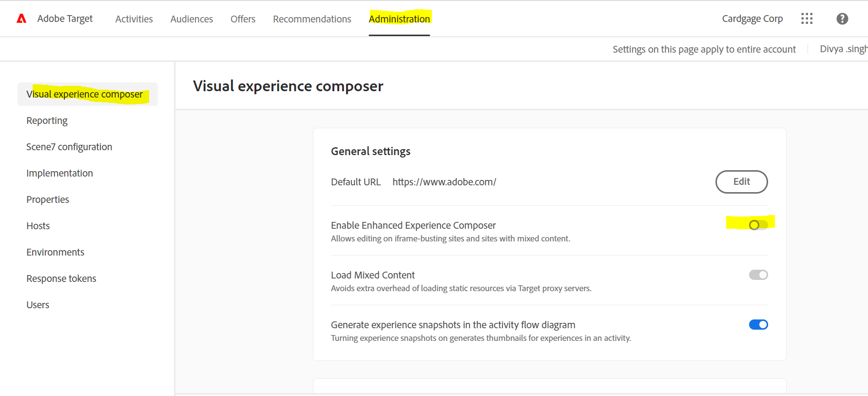The image size is (868, 396).
Task: Select Visual experience composer in sidebar
Action: 85,94
